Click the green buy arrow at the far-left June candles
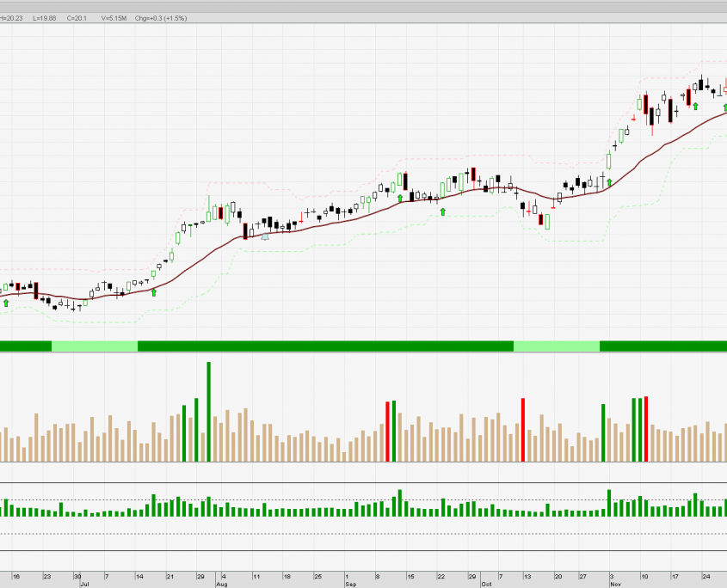Viewport: 727px width, 588px height. pyautogui.click(x=6, y=303)
